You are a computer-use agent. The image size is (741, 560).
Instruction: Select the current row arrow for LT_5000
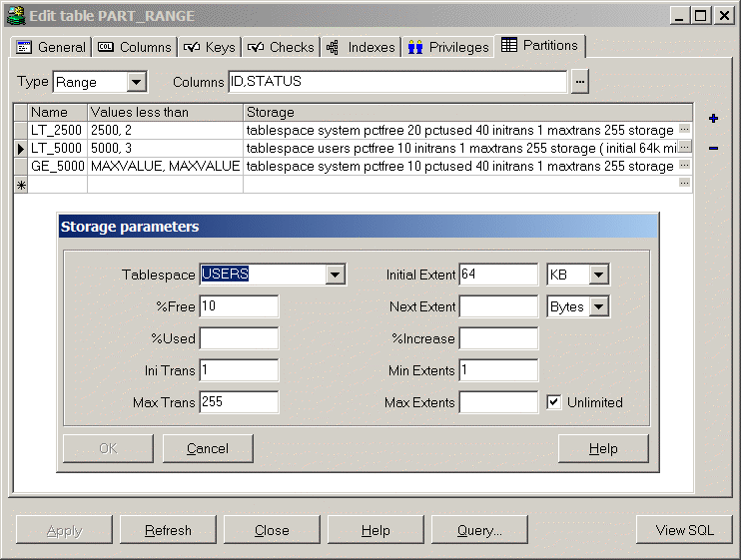click(x=21, y=149)
